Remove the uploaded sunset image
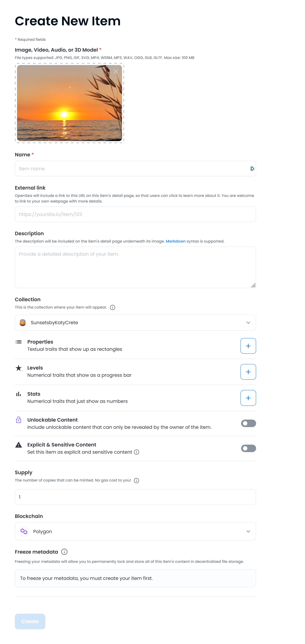 (116, 71)
